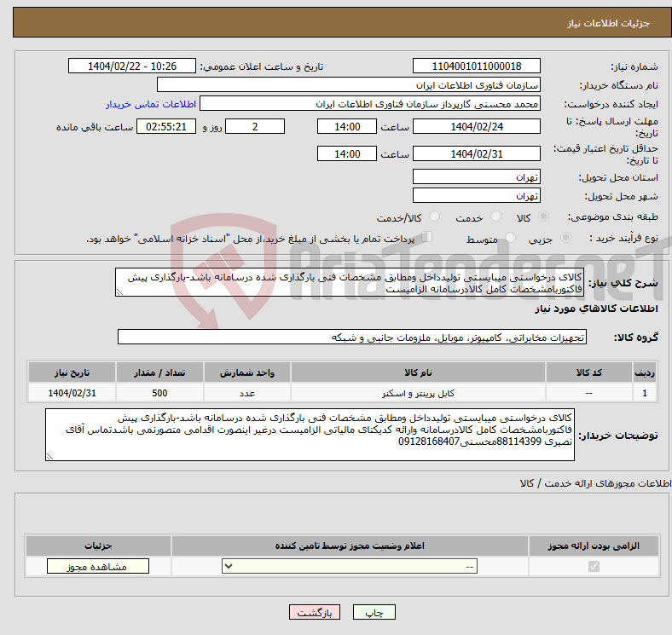This screenshot has height=635, width=672.
Task: Click the ردیف column header
Action: point(645,372)
